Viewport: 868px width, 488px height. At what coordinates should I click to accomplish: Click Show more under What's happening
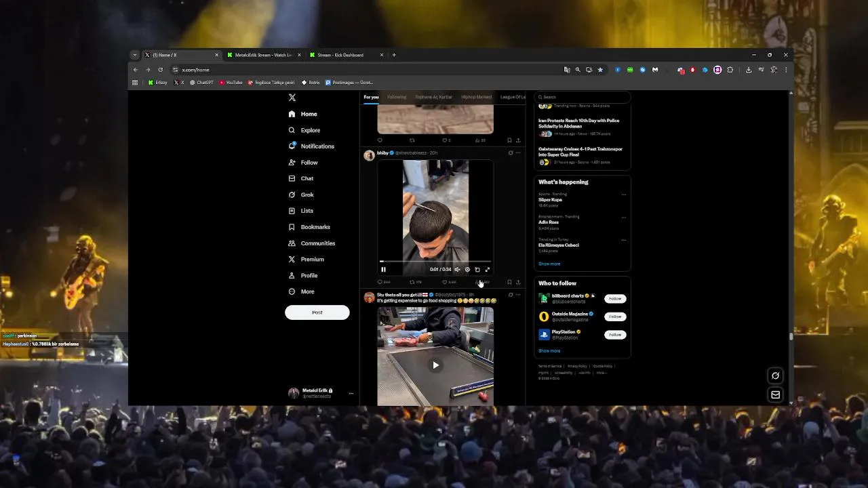coord(549,264)
